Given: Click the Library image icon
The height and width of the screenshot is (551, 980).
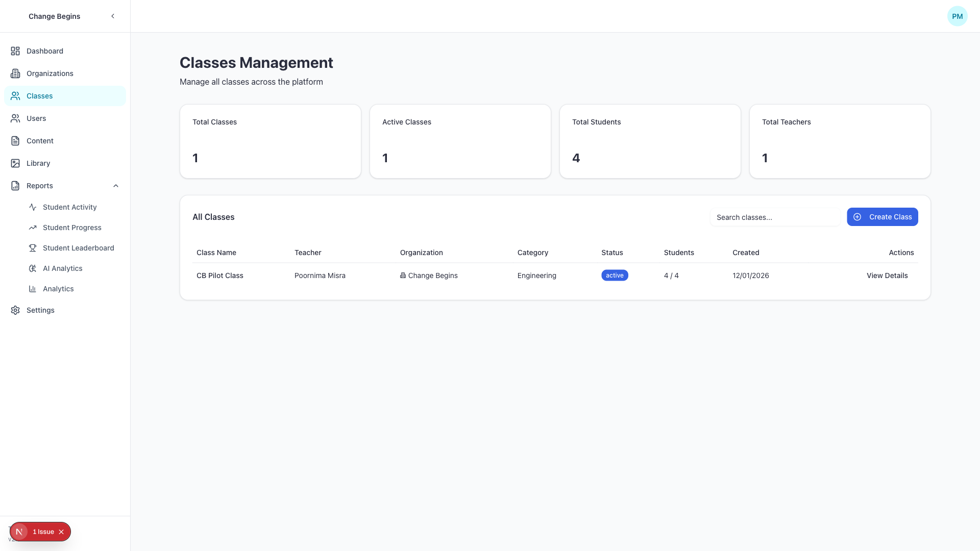Looking at the screenshot, I should tap(15, 163).
